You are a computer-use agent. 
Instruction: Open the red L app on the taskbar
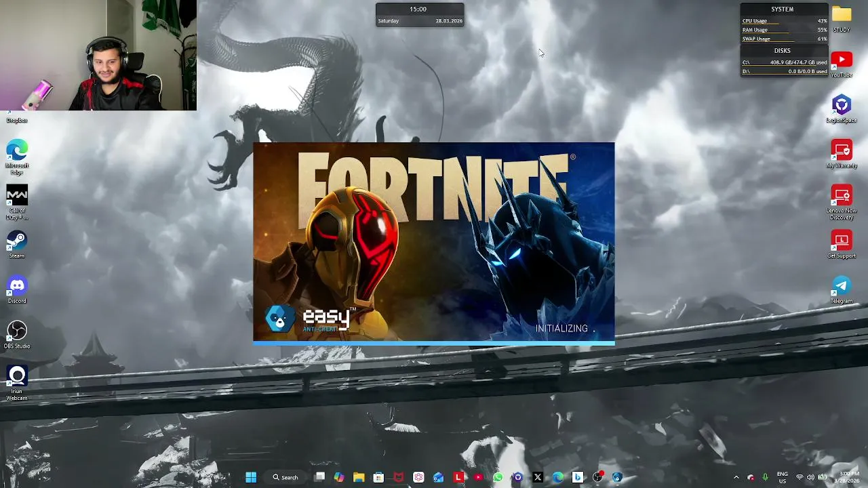[458, 477]
